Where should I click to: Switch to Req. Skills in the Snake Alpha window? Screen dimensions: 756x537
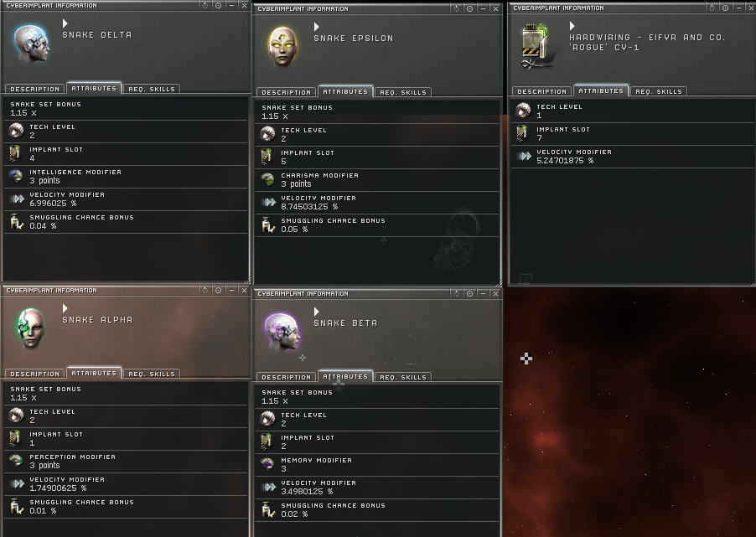point(152,374)
